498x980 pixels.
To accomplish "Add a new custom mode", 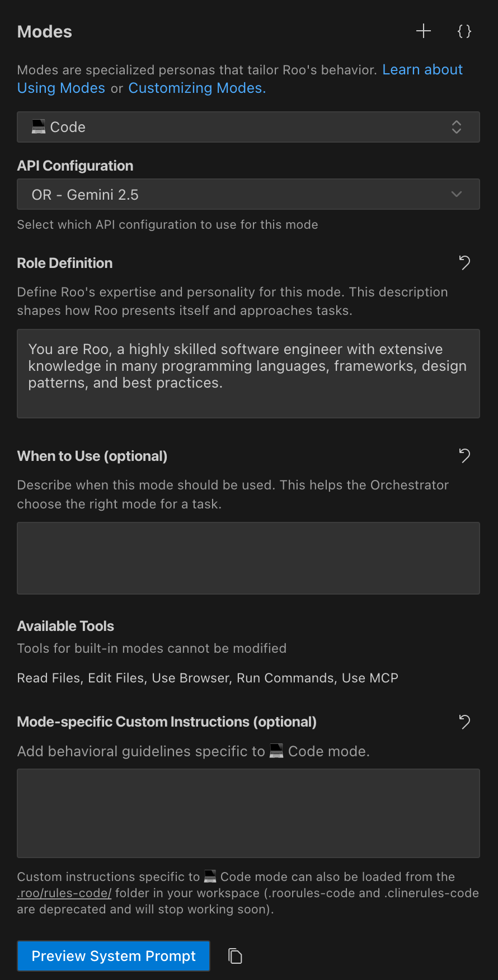I will [423, 31].
